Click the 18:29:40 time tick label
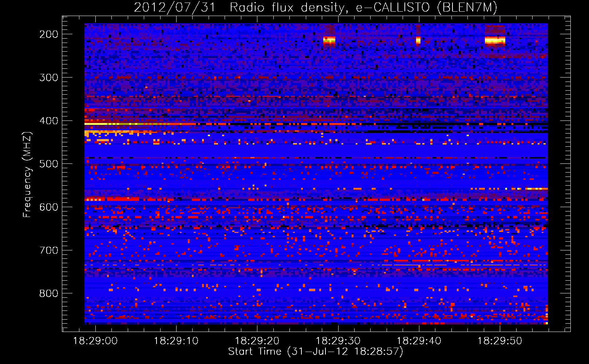589x364 pixels. [x=419, y=341]
